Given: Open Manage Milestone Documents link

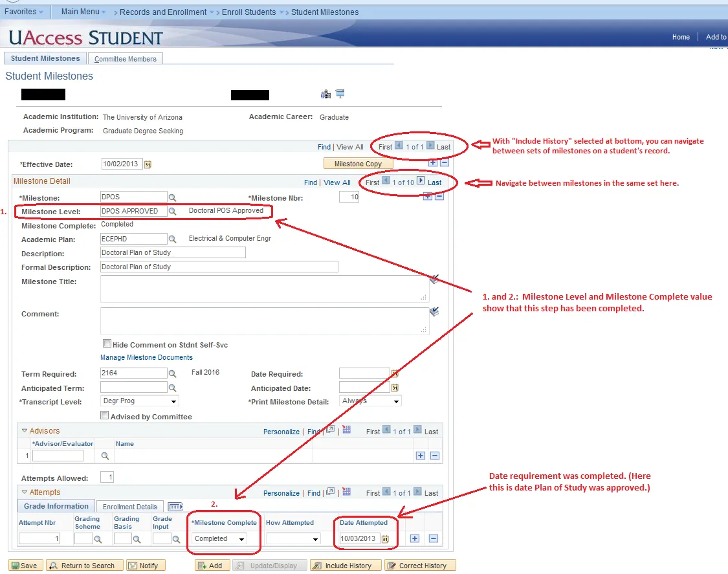Looking at the screenshot, I should tap(146, 357).
